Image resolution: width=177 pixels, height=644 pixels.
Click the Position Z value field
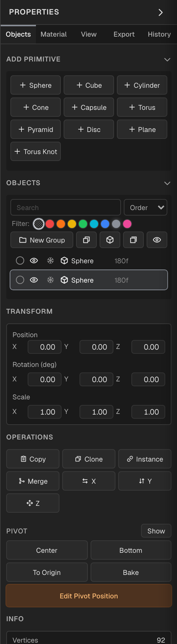(x=148, y=347)
